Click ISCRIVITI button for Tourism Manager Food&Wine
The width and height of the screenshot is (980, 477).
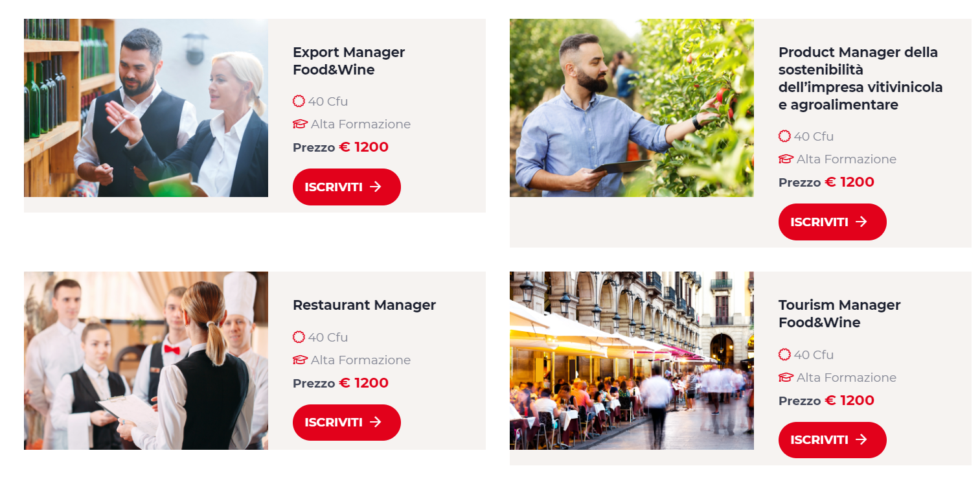[832, 440]
